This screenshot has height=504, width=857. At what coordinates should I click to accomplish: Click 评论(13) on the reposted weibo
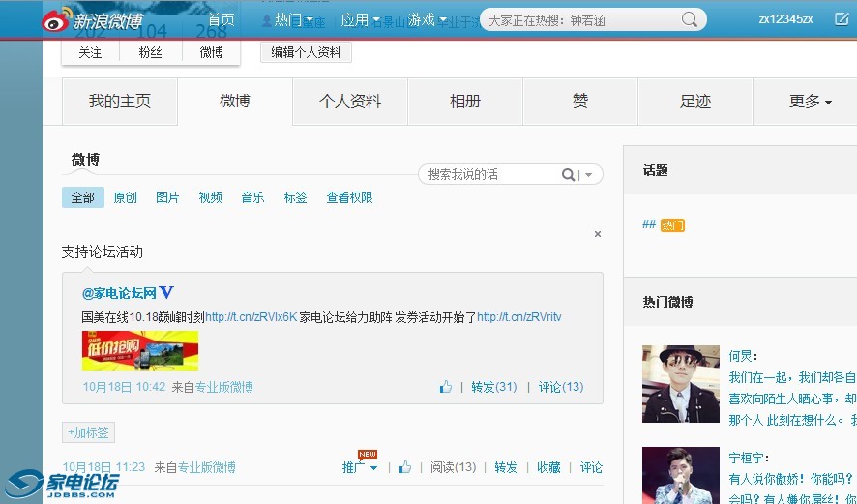coord(561,387)
